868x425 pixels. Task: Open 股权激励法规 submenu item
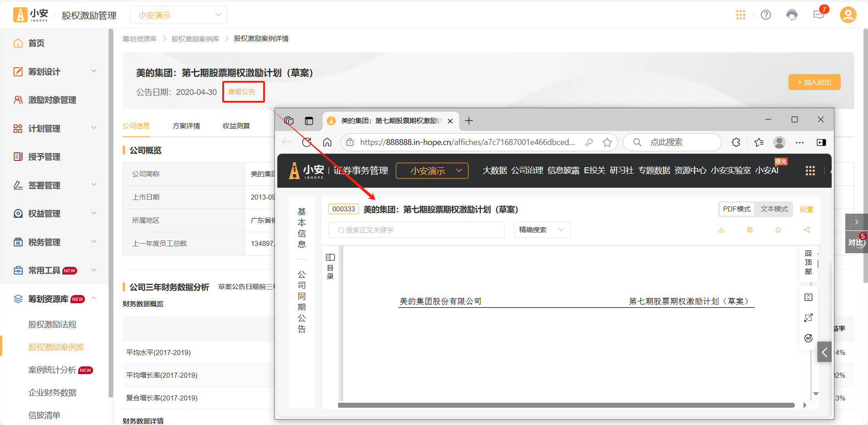click(52, 325)
